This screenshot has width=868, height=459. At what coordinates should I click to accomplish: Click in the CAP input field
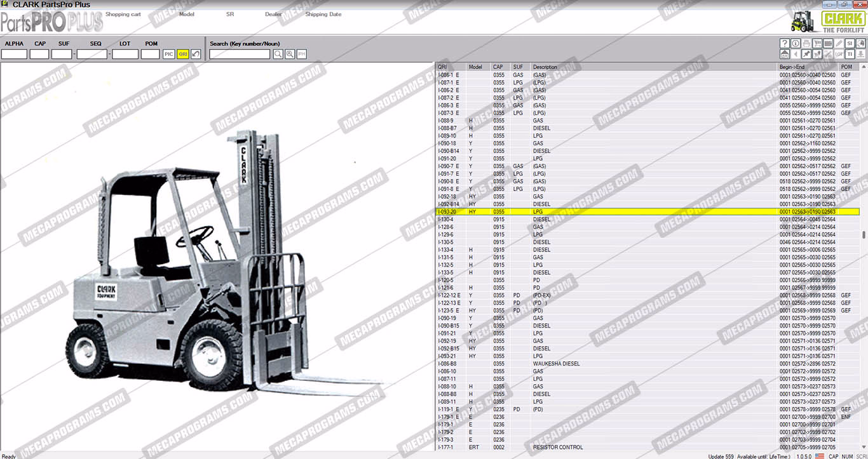[x=39, y=54]
